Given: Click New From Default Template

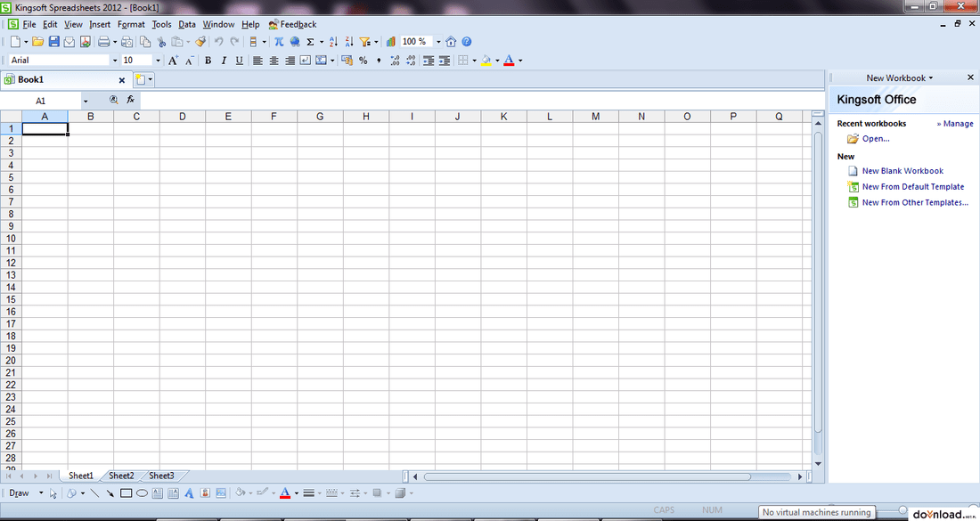Looking at the screenshot, I should coord(913,187).
